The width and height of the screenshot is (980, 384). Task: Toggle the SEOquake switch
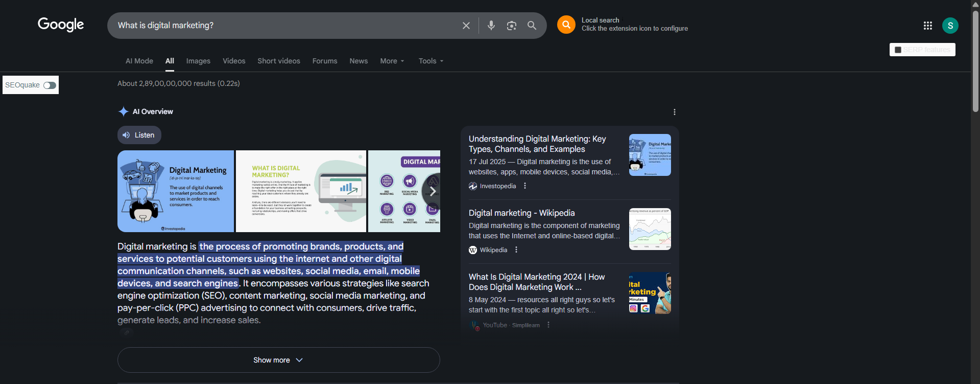coord(50,85)
